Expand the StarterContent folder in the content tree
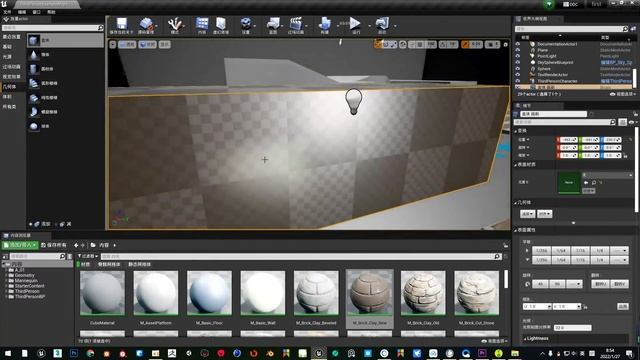Screen dimensions: 640x360 [x=7, y=286]
